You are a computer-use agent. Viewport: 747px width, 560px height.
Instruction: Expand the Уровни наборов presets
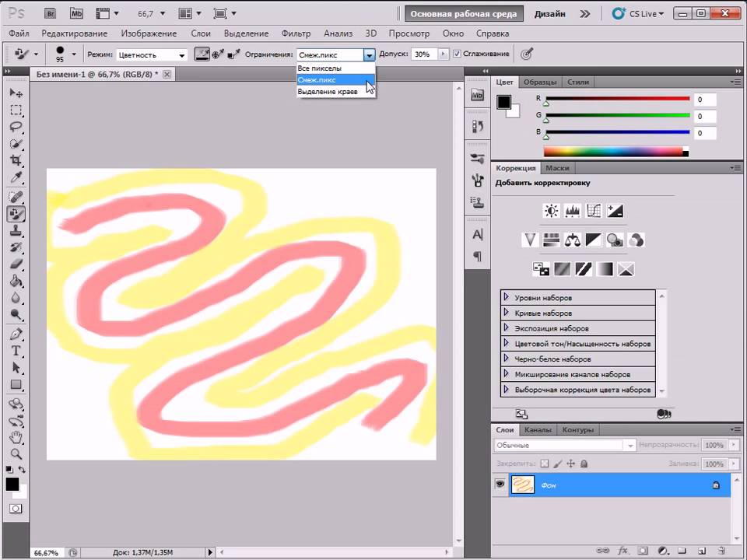click(x=506, y=298)
